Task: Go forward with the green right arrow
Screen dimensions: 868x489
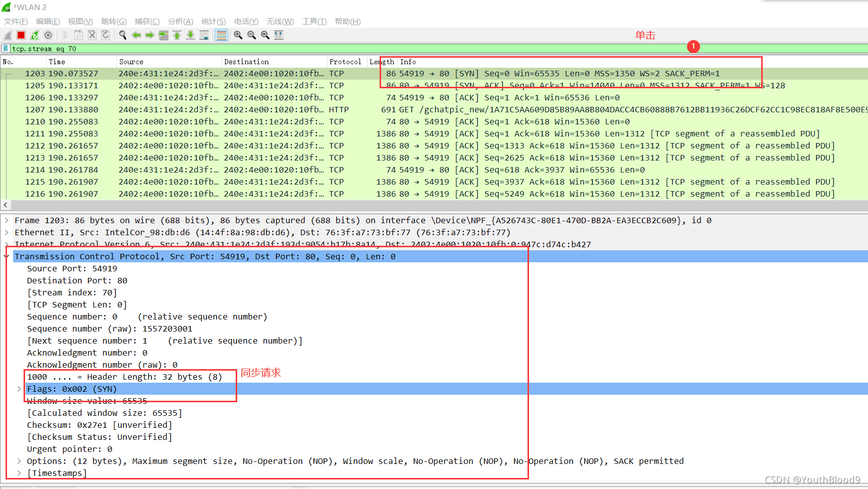Action: pyautogui.click(x=149, y=35)
